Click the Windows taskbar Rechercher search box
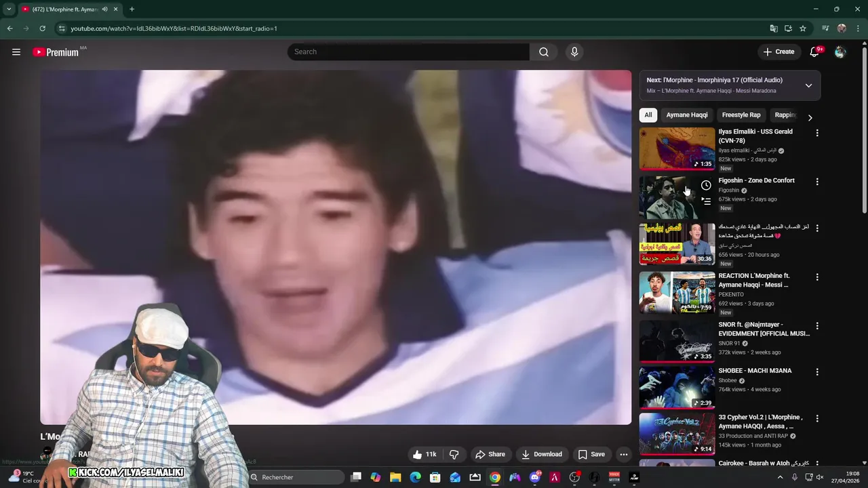 click(295, 477)
